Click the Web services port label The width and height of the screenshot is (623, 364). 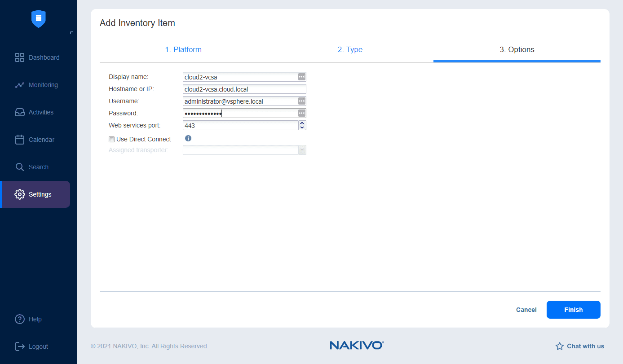[x=134, y=125]
